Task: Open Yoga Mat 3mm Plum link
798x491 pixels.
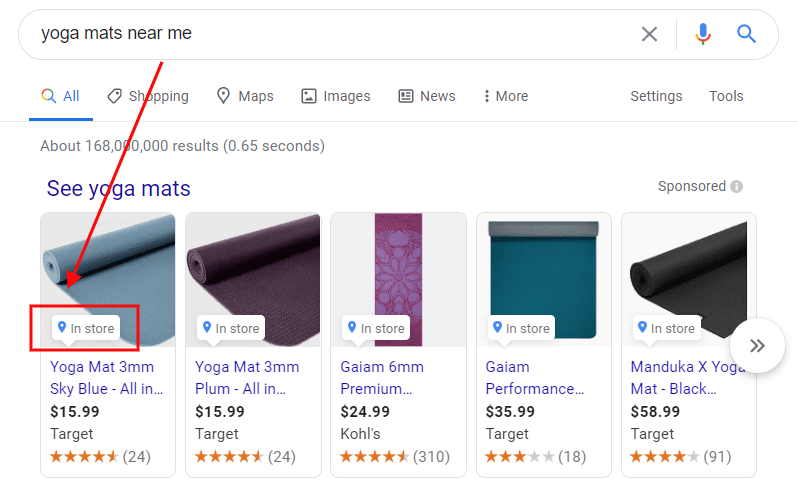Action: point(247,378)
